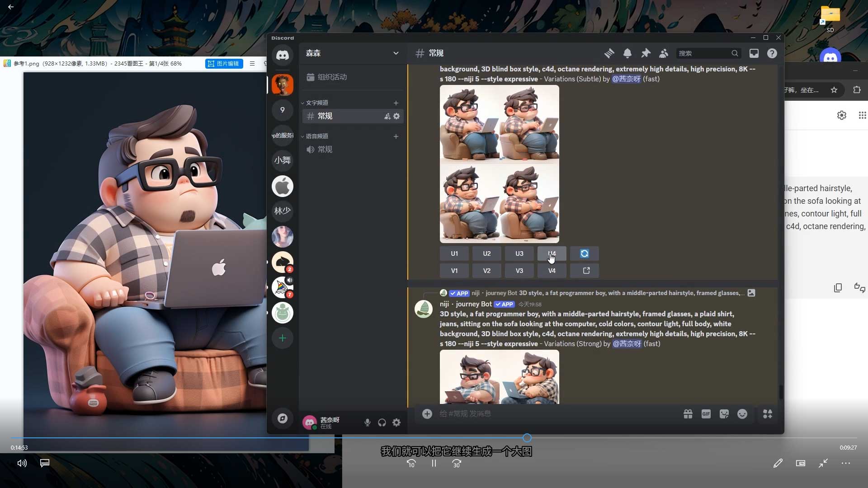Open the emoji picker in message bar
The image size is (868, 488).
[742, 414]
